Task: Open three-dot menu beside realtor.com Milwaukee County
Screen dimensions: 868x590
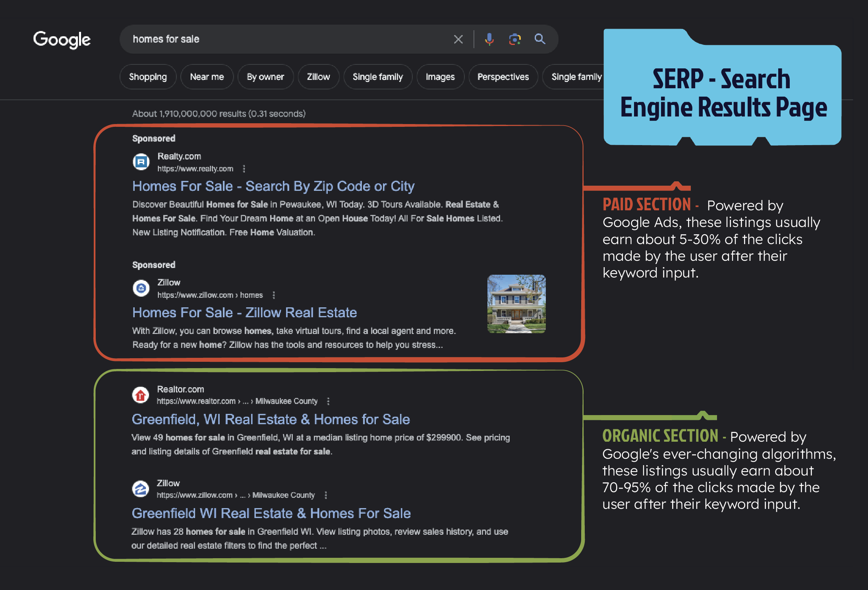Action: coord(328,402)
